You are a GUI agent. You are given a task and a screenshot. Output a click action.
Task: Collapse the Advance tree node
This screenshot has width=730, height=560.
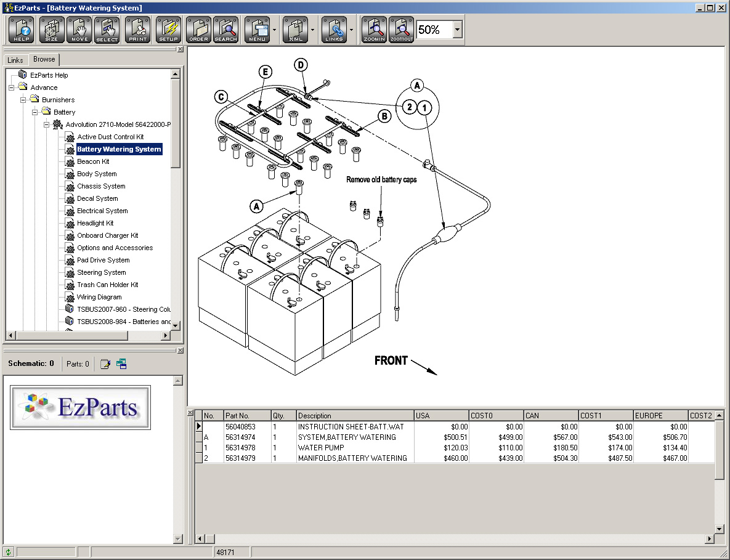[x=11, y=87]
